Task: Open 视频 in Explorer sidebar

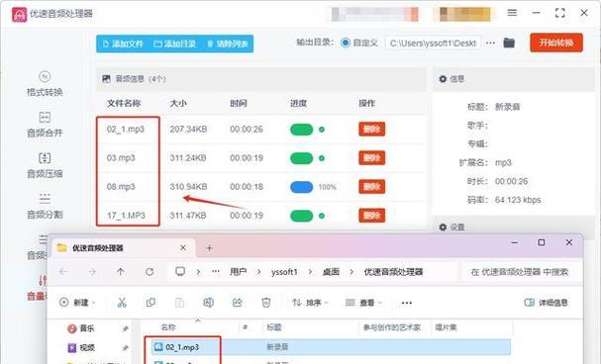Action: pos(81,347)
